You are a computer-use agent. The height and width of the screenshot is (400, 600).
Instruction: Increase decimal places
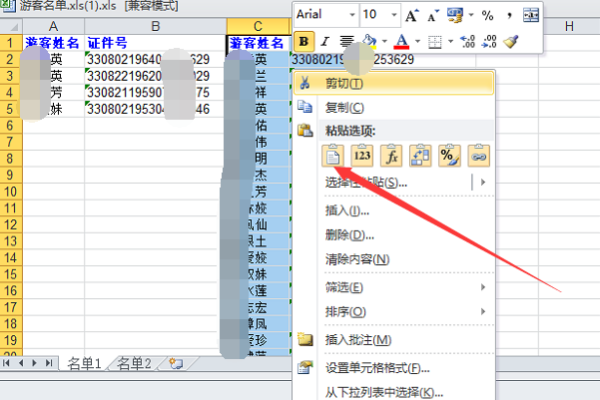tap(468, 41)
